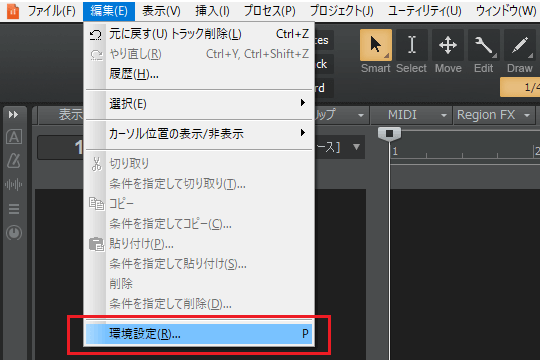Click the knob/dial icon in sidebar
Viewport: 540px width, 360px height.
pos(14,233)
